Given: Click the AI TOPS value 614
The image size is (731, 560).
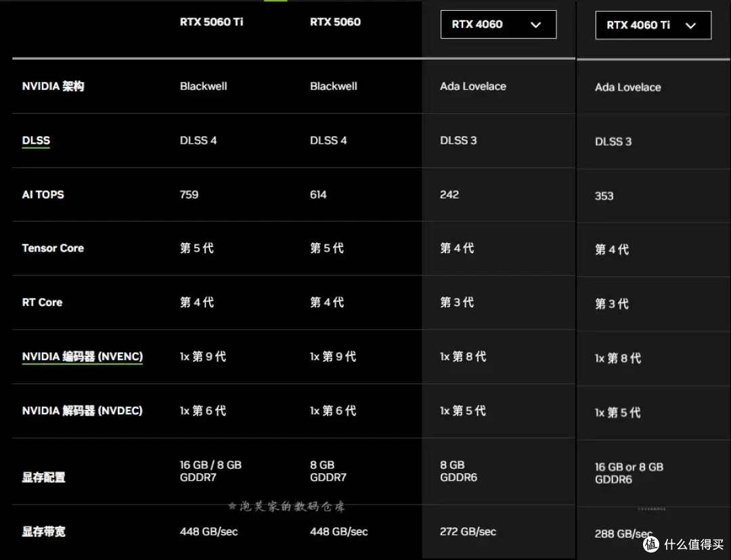Looking at the screenshot, I should click(x=318, y=194).
